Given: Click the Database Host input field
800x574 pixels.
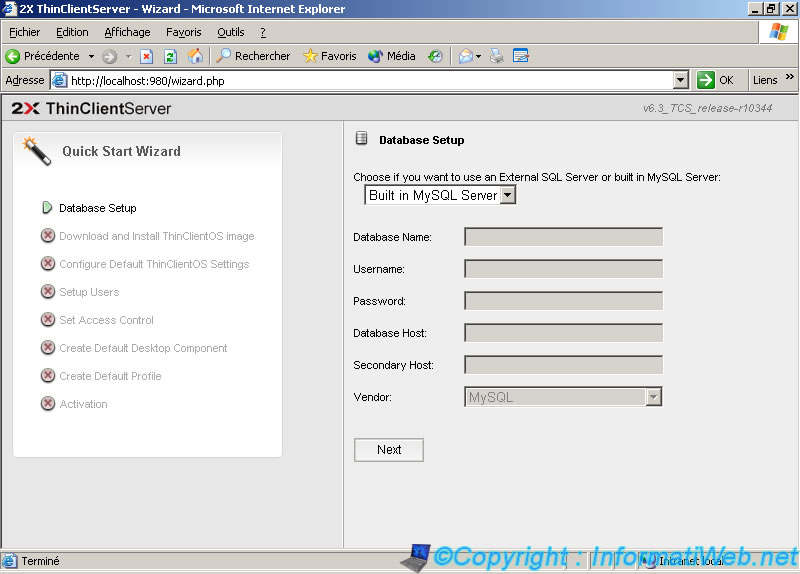Looking at the screenshot, I should [563, 333].
